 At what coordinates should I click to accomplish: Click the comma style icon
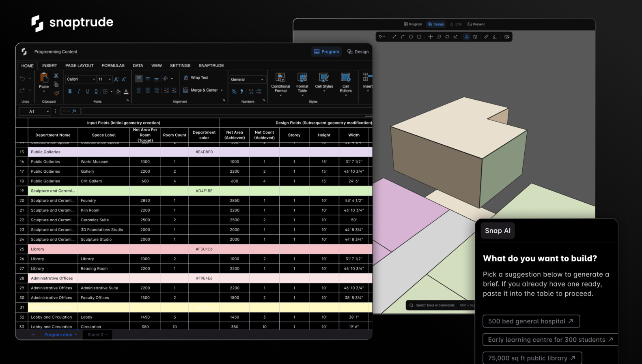click(242, 92)
